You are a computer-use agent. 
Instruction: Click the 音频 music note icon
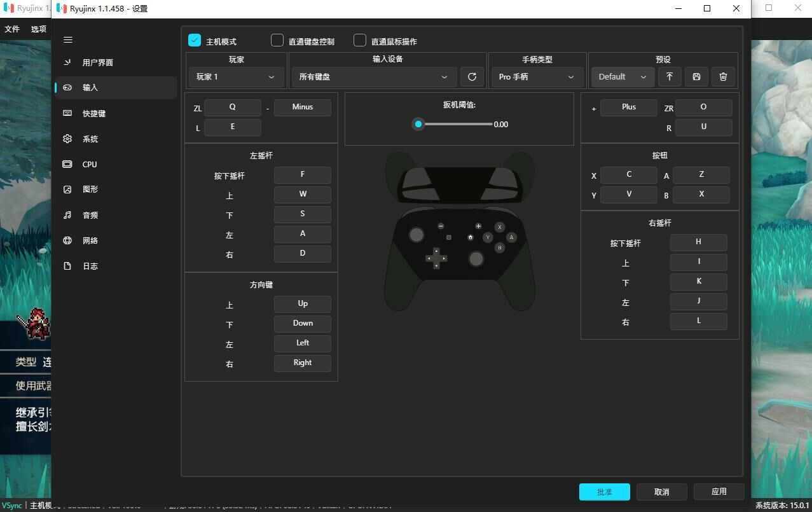tap(67, 215)
